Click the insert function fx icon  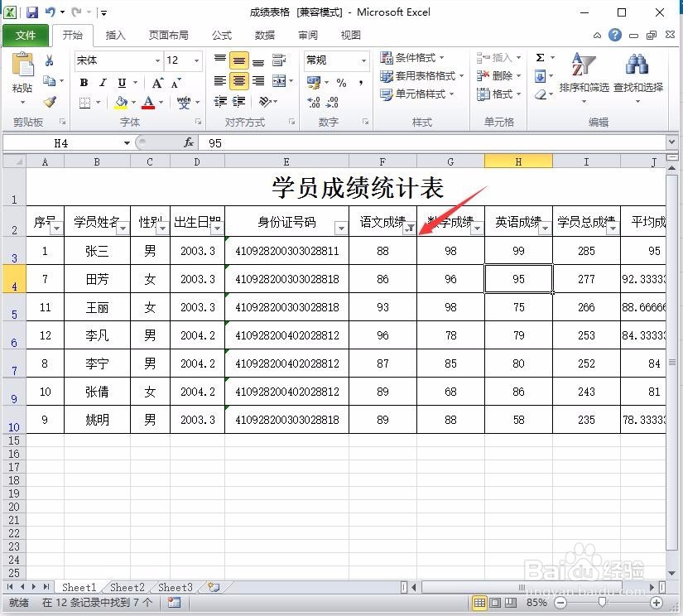click(189, 142)
